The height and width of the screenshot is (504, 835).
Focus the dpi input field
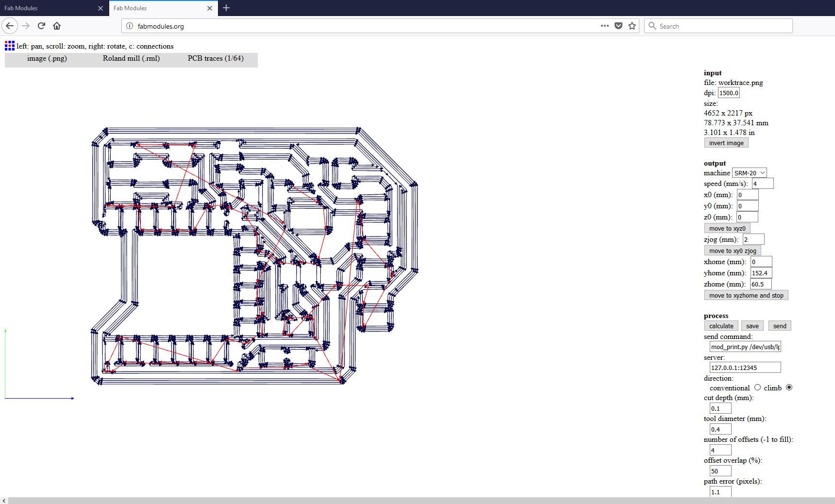(x=729, y=93)
